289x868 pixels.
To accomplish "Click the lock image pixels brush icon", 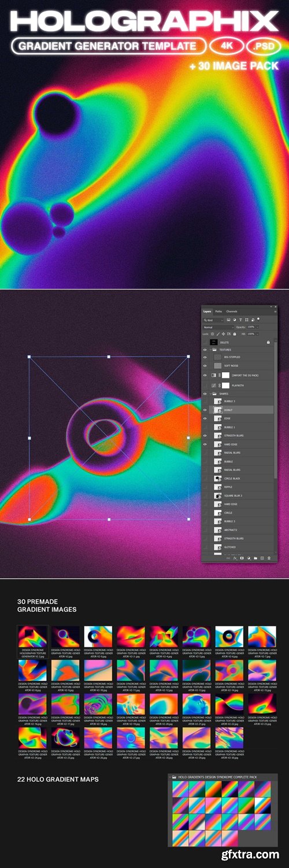I will click(x=218, y=334).
